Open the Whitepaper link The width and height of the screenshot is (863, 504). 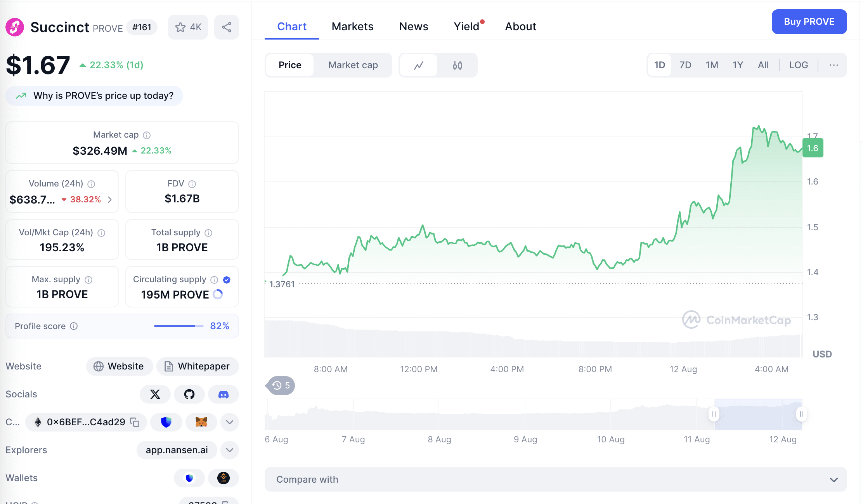tap(198, 366)
